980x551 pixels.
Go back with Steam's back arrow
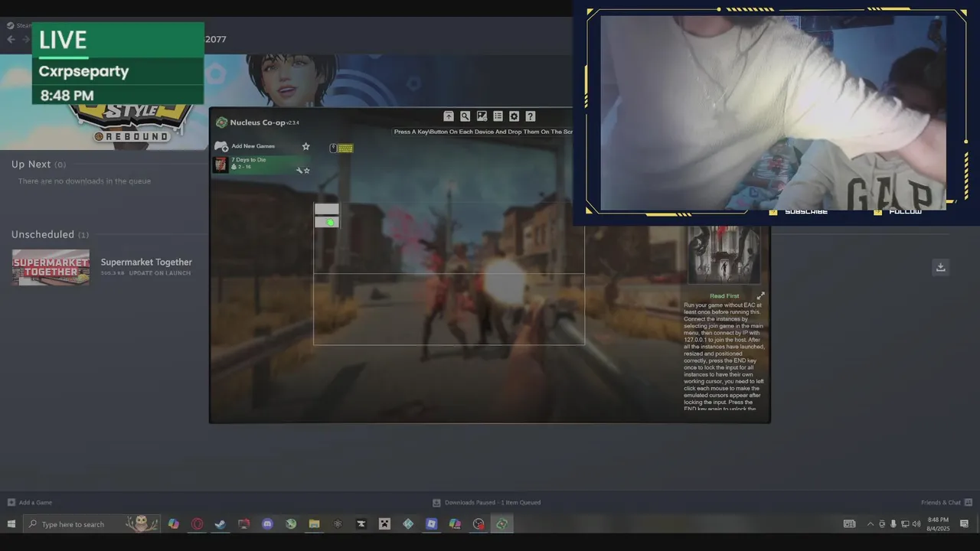tap(11, 39)
